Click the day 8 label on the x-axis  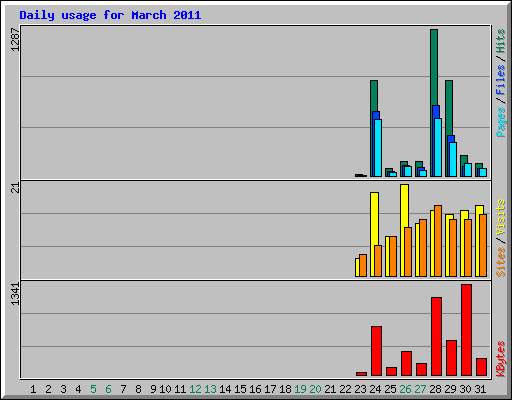138,389
